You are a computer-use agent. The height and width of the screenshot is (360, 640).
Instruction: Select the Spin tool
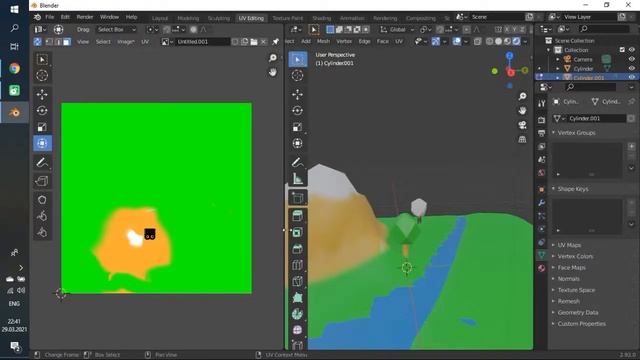point(298,314)
